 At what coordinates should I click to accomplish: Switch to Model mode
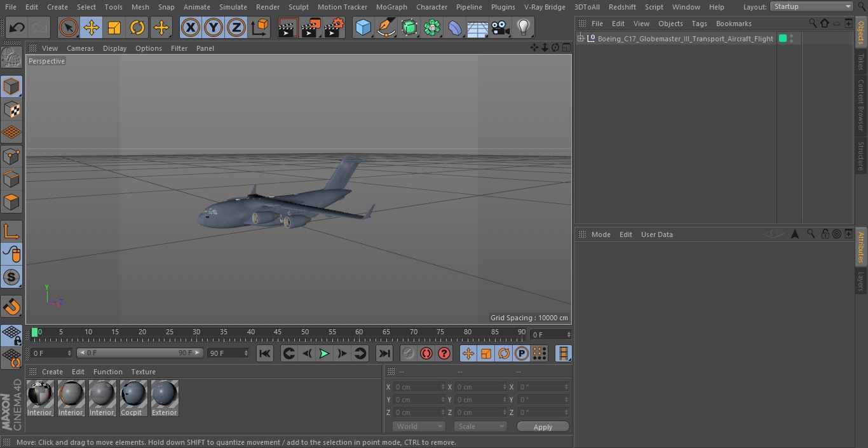11,86
